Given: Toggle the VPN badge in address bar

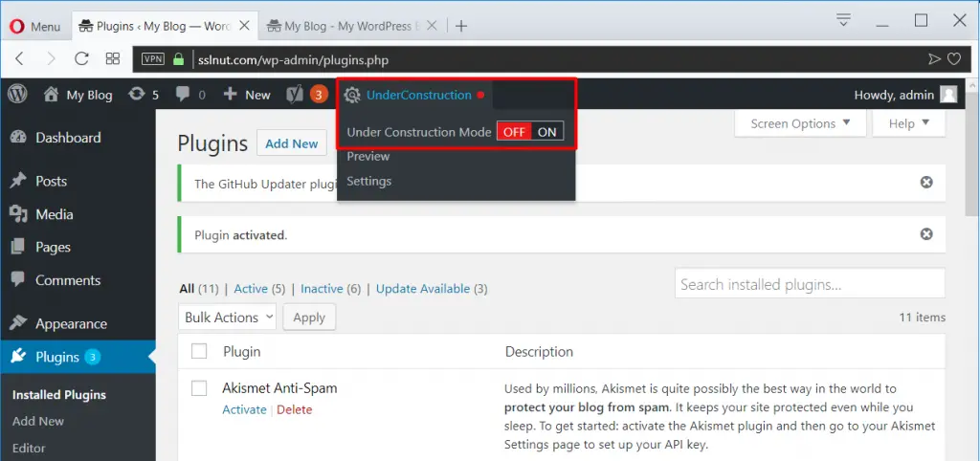Looking at the screenshot, I should pyautogui.click(x=153, y=59).
